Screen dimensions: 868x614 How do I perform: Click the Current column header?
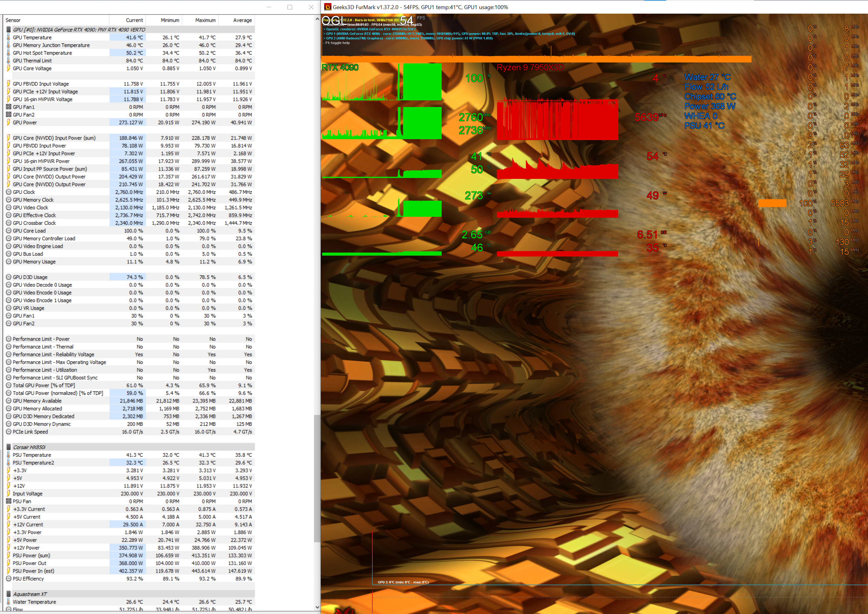click(134, 20)
